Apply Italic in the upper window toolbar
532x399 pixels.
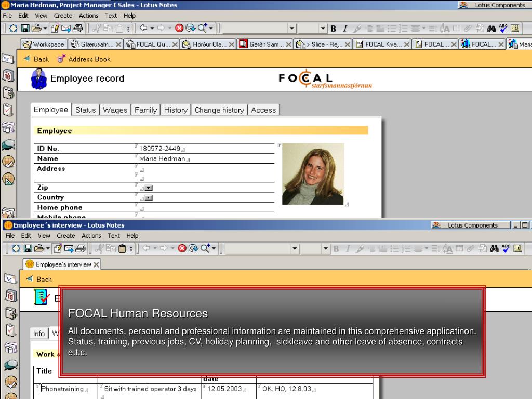click(345, 29)
